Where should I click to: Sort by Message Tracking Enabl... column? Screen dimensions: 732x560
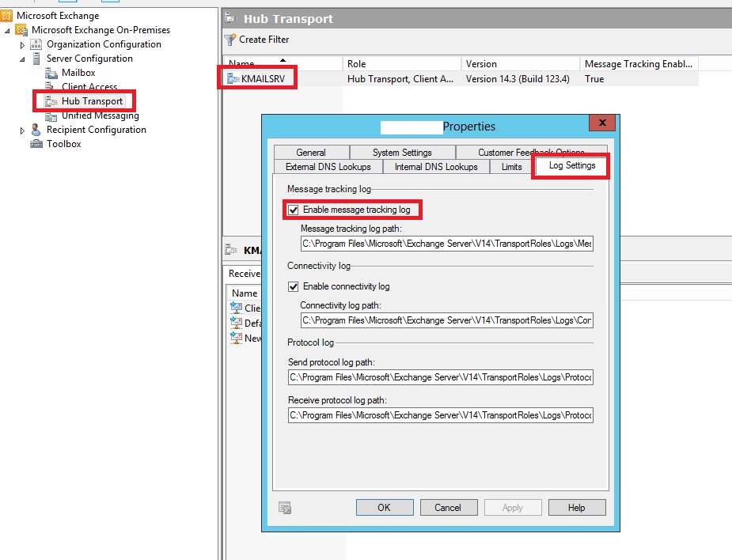coord(639,64)
